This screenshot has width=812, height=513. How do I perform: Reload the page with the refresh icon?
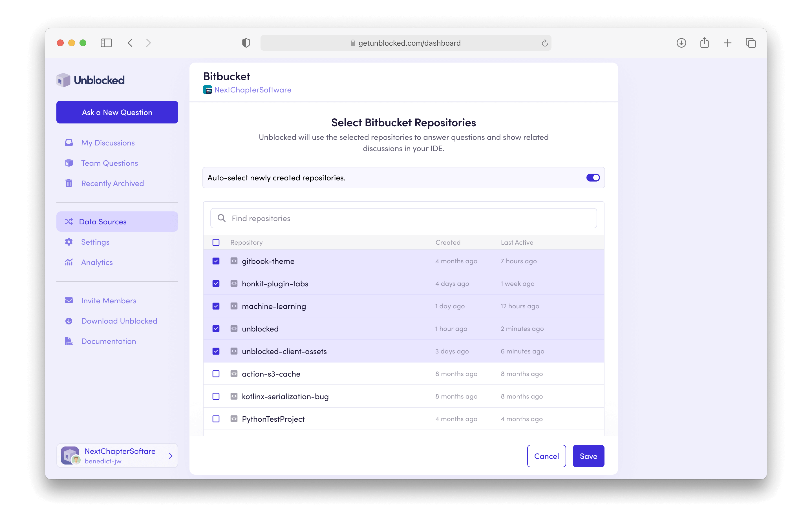click(x=545, y=43)
